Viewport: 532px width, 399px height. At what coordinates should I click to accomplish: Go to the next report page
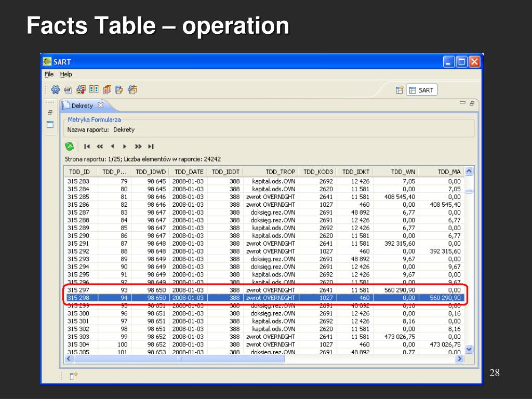(x=125, y=146)
